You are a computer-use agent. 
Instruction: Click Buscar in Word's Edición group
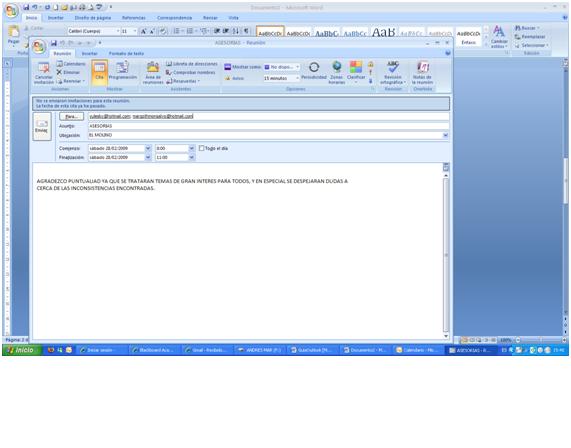pos(527,28)
